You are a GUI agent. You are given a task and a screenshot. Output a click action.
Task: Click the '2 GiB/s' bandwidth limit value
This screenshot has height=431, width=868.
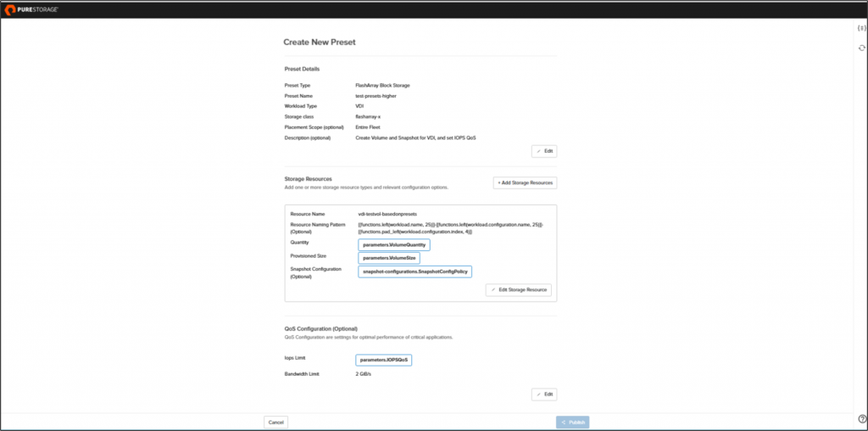pos(363,374)
